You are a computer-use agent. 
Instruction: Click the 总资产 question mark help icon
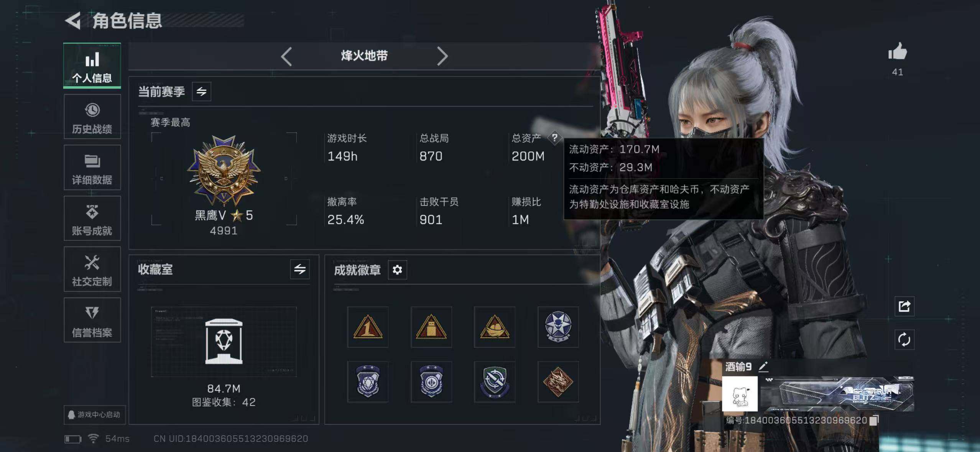pyautogui.click(x=554, y=138)
